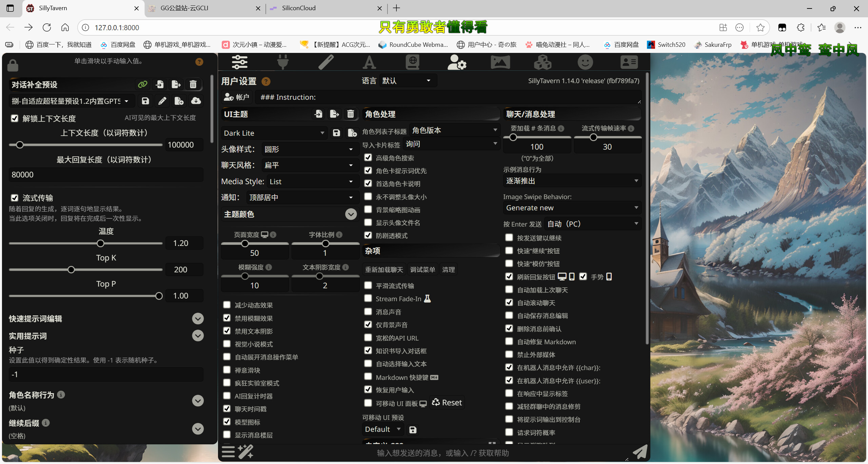This screenshot has height=464, width=868.
Task: Open Image Swipe Behavior dropdown
Action: [572, 208]
